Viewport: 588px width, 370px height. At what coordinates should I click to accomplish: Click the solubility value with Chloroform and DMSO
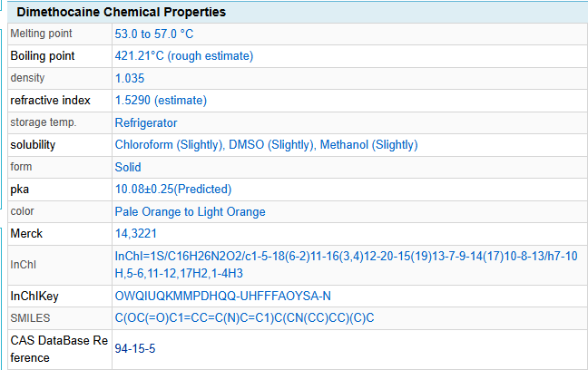[266, 144]
